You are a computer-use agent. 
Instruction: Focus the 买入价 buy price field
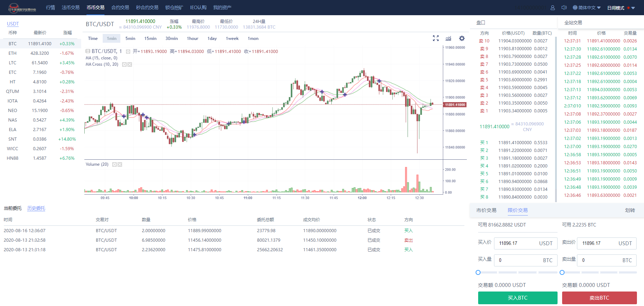point(525,243)
